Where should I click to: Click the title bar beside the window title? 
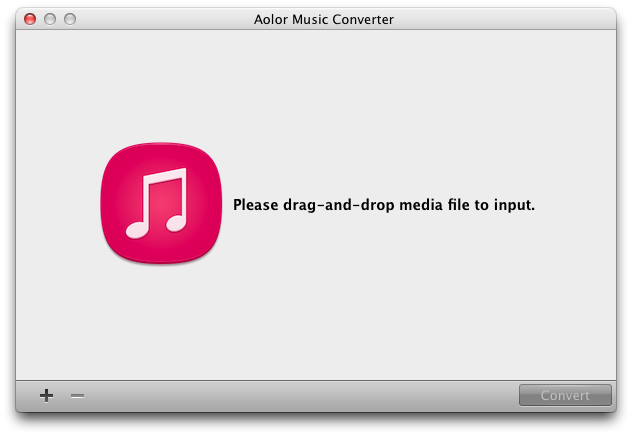[504, 19]
